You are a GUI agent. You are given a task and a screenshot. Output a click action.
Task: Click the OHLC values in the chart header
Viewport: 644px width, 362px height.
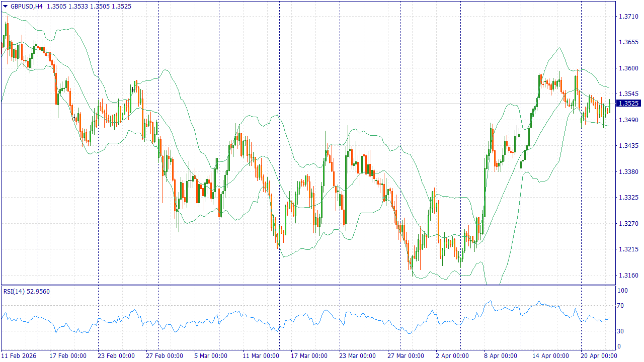point(89,7)
